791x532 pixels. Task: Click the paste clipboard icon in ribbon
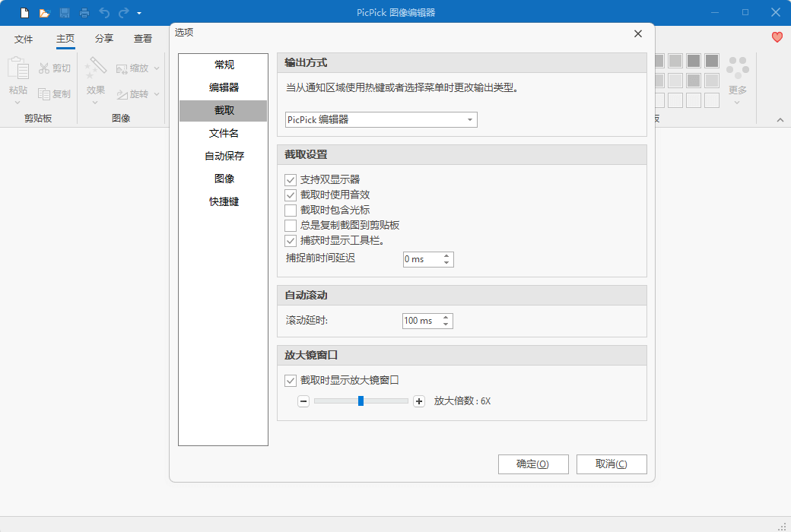coord(18,68)
